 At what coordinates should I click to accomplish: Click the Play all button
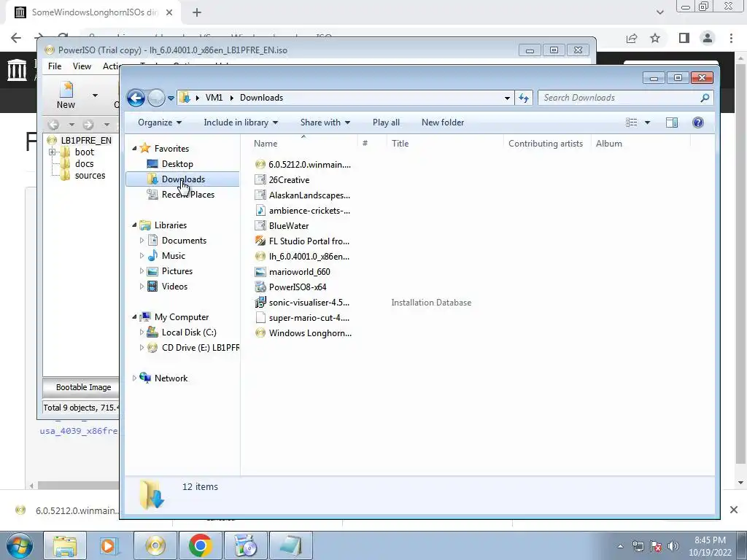[x=386, y=122]
